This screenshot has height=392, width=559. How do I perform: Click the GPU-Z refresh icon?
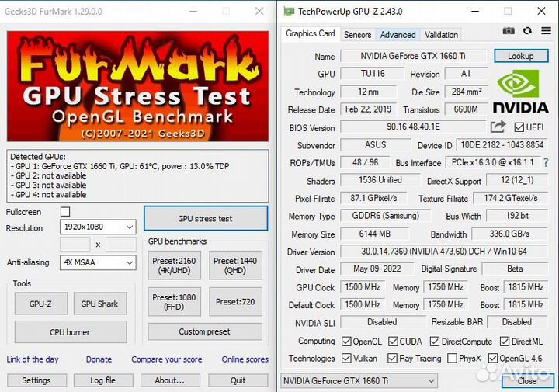click(527, 31)
